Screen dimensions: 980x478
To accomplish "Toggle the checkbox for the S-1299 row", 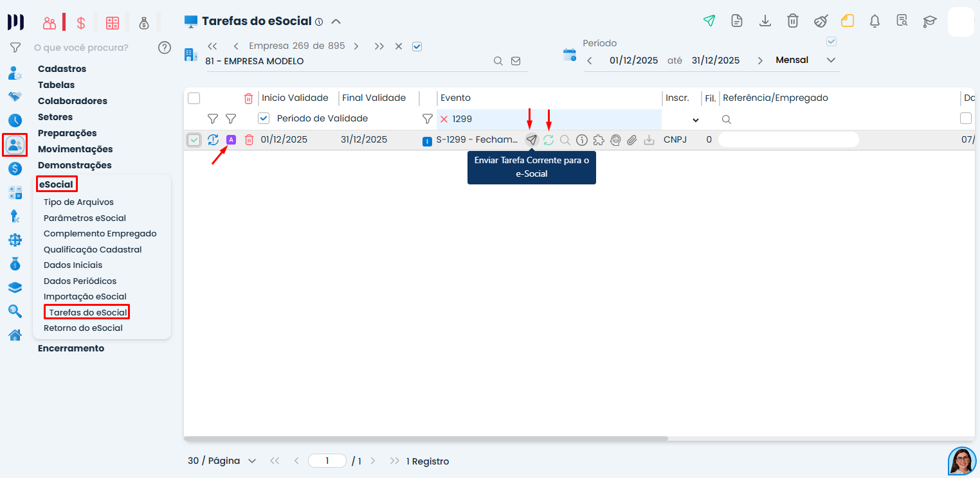I will point(194,139).
